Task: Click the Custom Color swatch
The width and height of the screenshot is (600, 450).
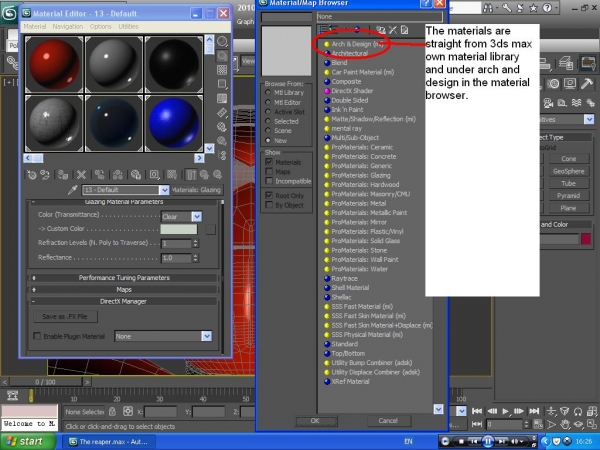Action: click(x=179, y=229)
